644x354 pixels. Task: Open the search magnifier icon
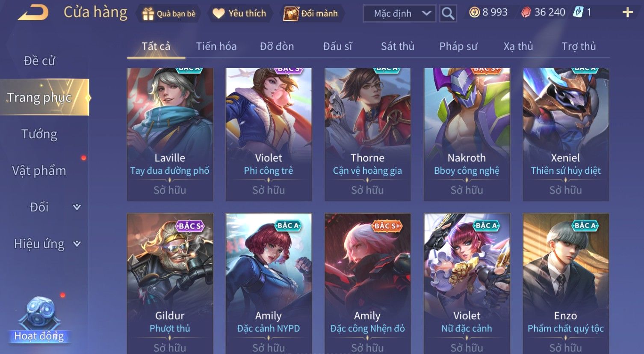point(448,14)
